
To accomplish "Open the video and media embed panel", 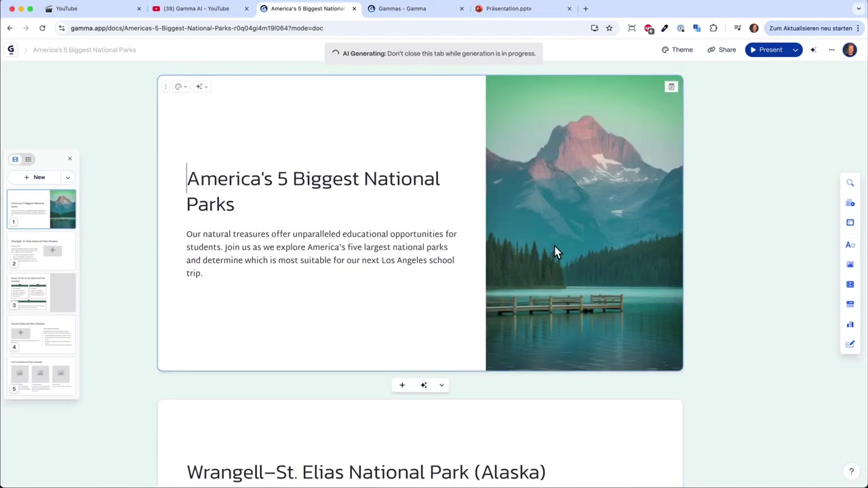I will click(x=850, y=284).
